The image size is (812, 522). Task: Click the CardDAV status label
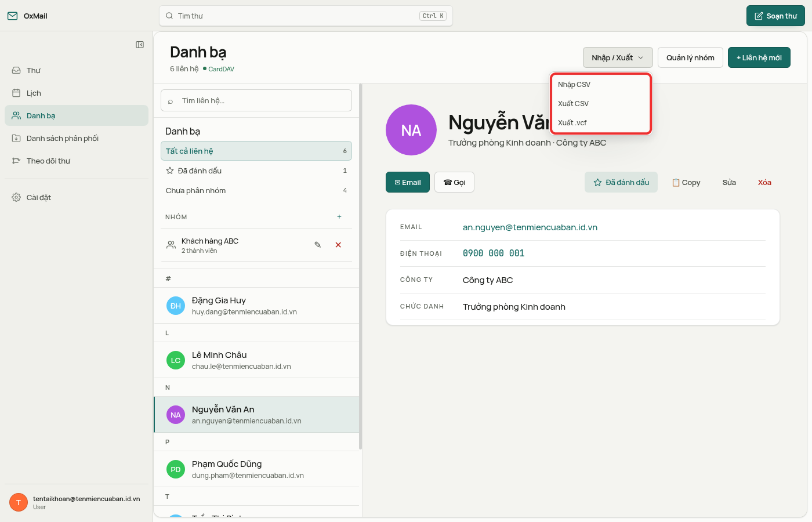click(219, 69)
